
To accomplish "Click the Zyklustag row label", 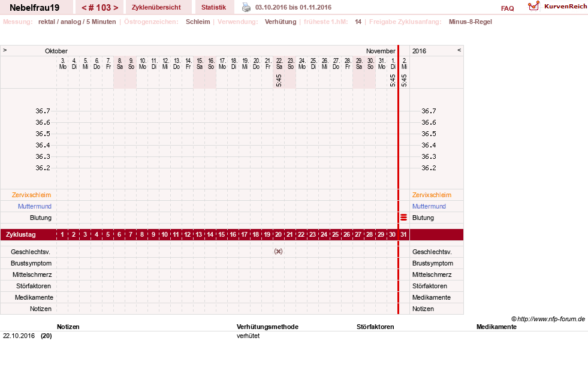I will coord(20,234).
